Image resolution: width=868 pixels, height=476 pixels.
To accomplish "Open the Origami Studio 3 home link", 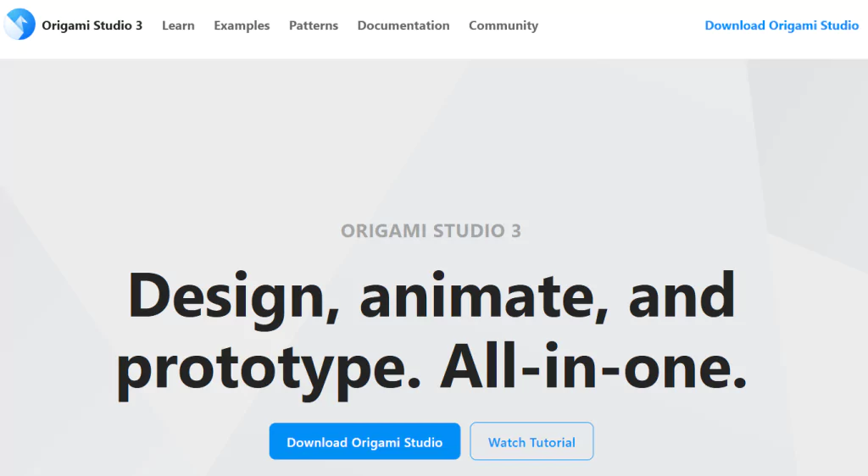I will [x=92, y=25].
